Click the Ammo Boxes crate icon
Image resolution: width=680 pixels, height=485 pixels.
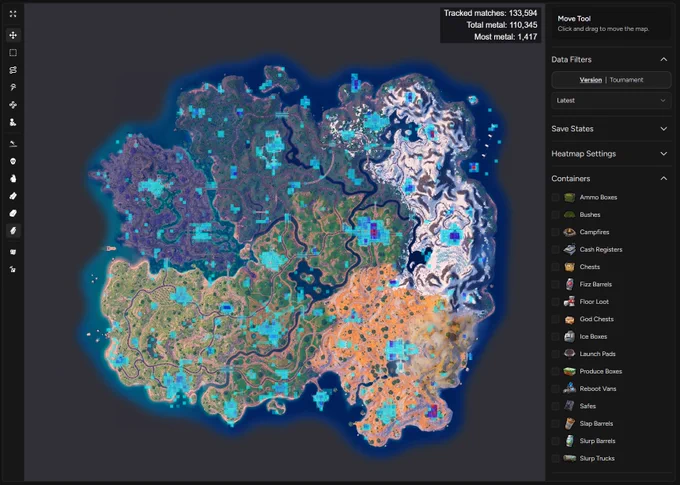point(569,197)
